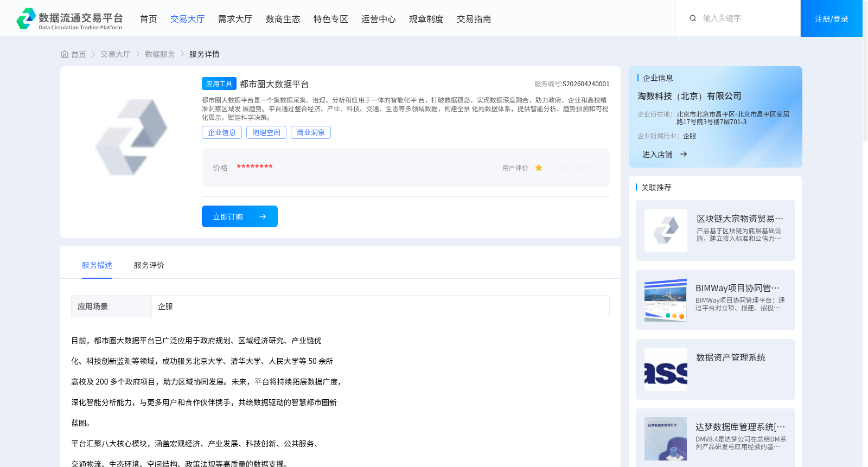
Task: Click the 应用工具 badge
Action: tap(219, 84)
